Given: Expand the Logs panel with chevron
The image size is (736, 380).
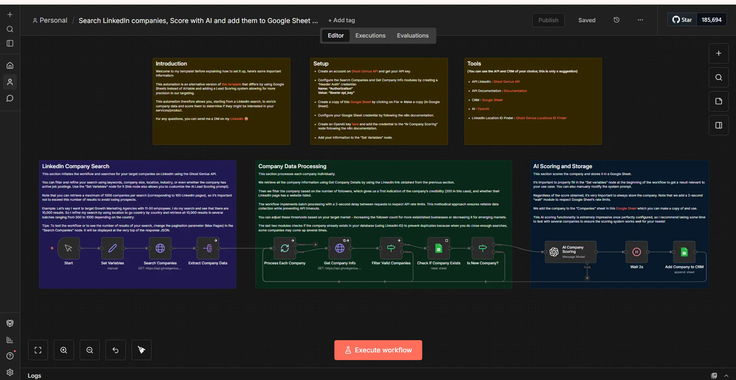Looking at the screenshot, I should click(x=727, y=375).
